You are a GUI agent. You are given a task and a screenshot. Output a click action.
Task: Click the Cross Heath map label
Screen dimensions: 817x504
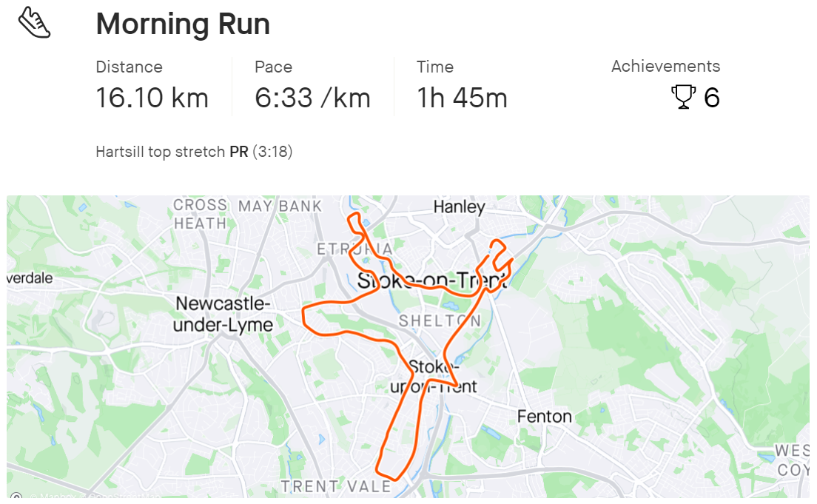coord(200,214)
